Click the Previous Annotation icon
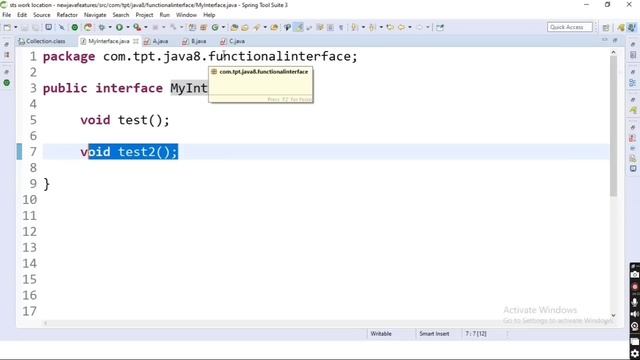The height and width of the screenshot is (360, 640). pos(372,27)
